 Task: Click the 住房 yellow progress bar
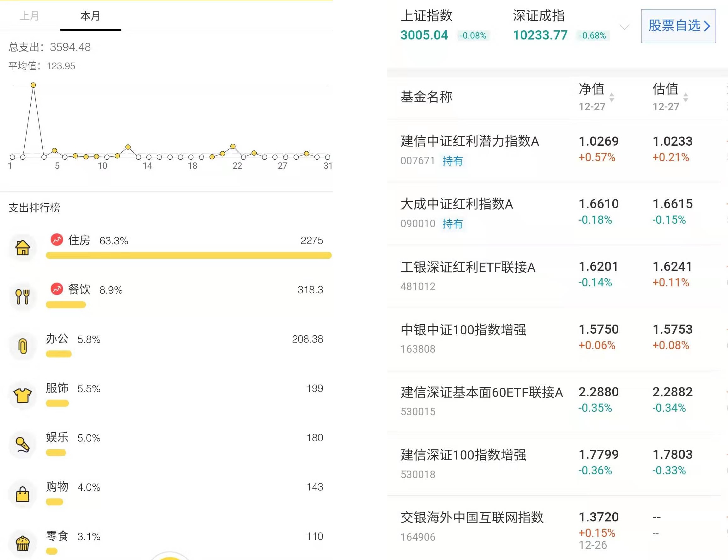click(189, 255)
